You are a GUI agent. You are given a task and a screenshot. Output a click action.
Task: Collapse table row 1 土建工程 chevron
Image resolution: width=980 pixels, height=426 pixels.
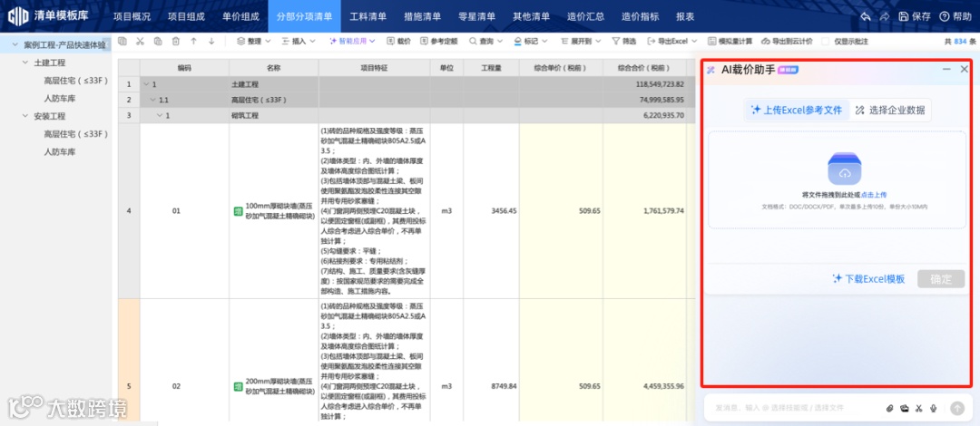(146, 83)
